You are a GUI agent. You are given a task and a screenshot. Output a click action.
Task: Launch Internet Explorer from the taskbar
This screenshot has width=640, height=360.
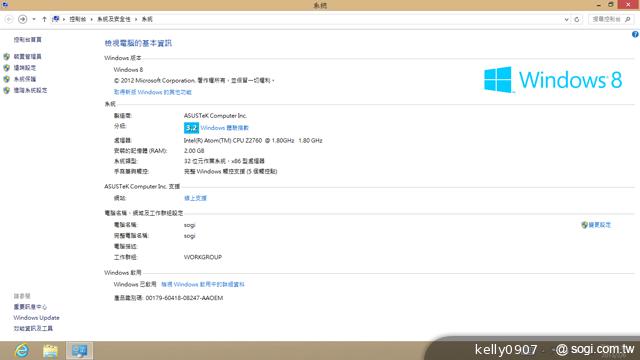[22, 351]
